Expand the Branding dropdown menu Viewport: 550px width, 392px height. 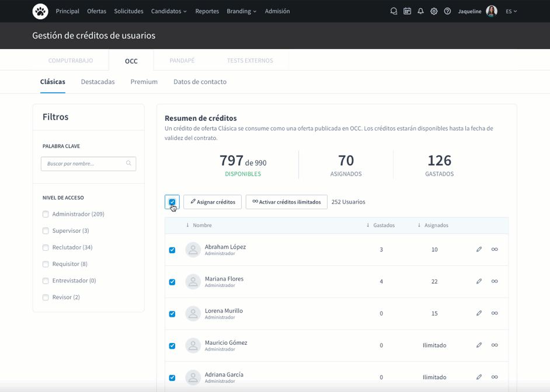(241, 11)
